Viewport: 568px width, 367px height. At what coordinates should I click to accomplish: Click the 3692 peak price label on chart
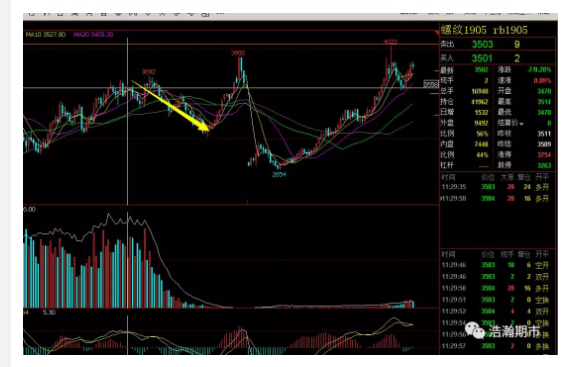pos(149,72)
